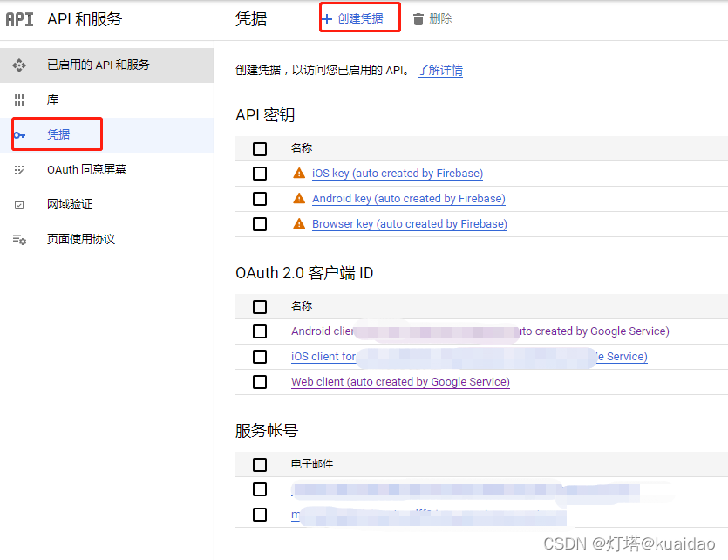Click the plus icon inside 创建凭据 button
This screenshot has height=560, width=728.
coord(329,18)
